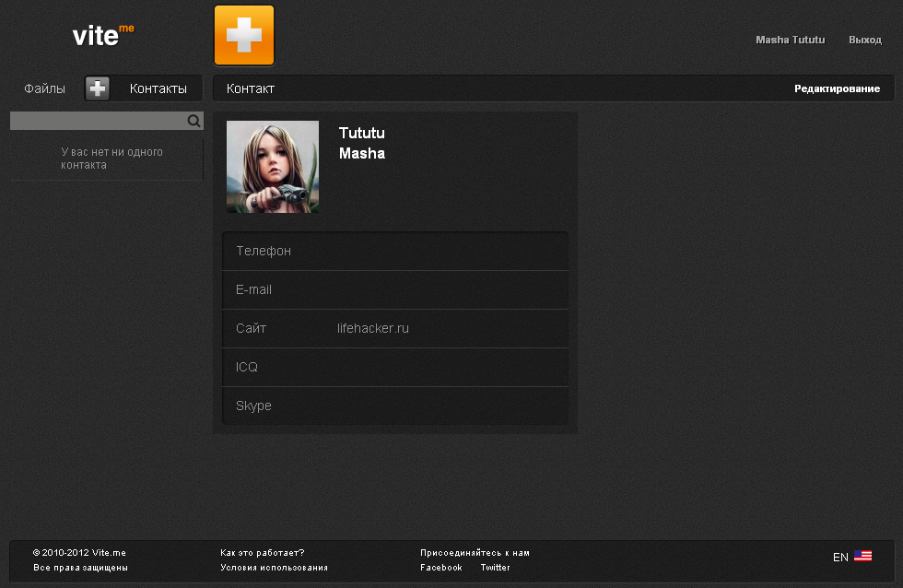The image size is (903, 588).
Task: Click the US flag language icon
Action: coord(862,557)
